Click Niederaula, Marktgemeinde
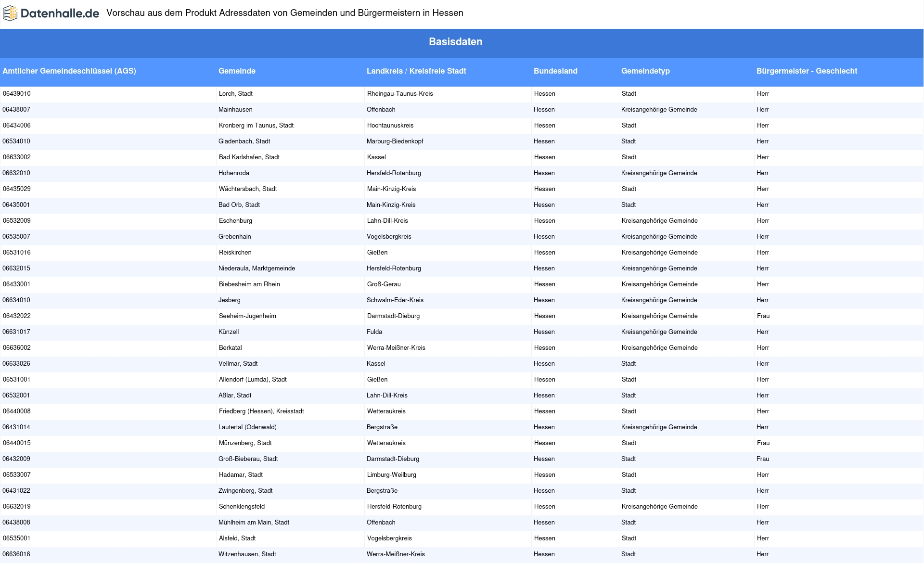 pyautogui.click(x=257, y=269)
